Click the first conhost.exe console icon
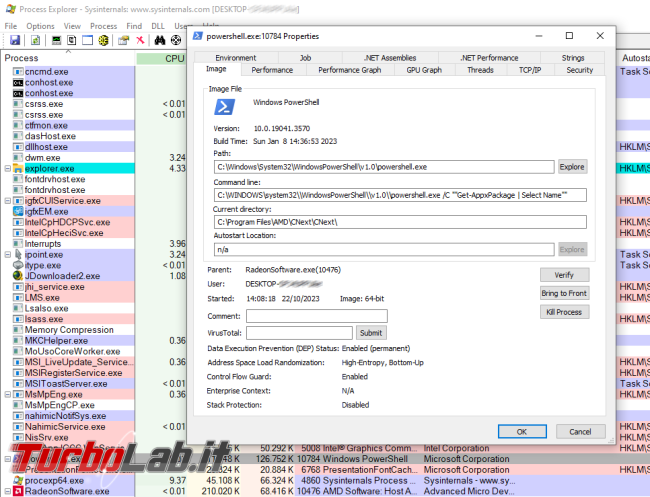 pos(18,82)
